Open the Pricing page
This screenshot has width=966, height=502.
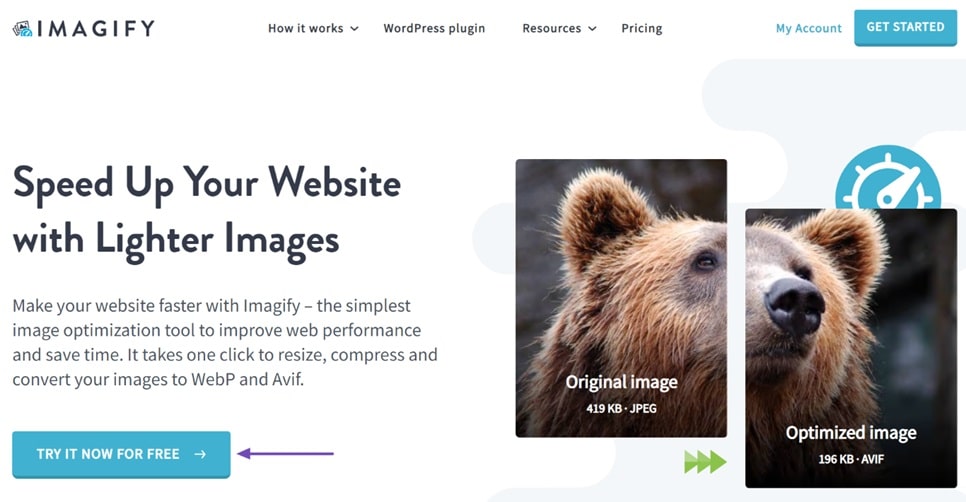pos(641,28)
